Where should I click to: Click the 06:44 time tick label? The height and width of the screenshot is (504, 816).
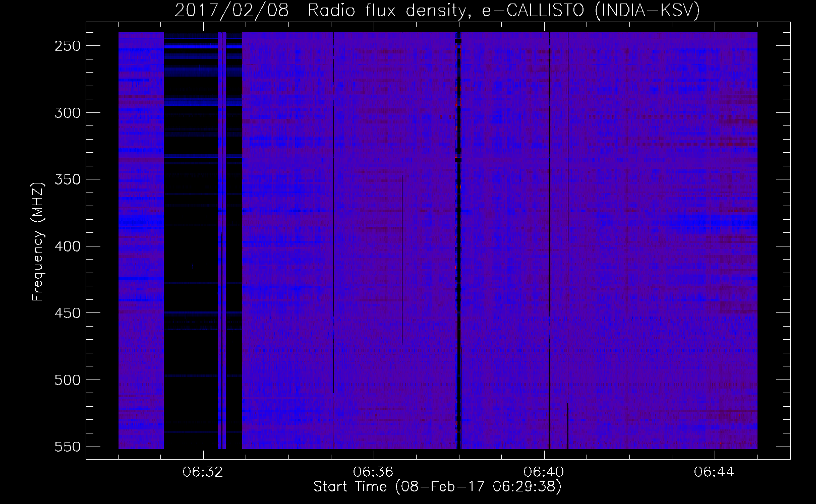(x=714, y=472)
